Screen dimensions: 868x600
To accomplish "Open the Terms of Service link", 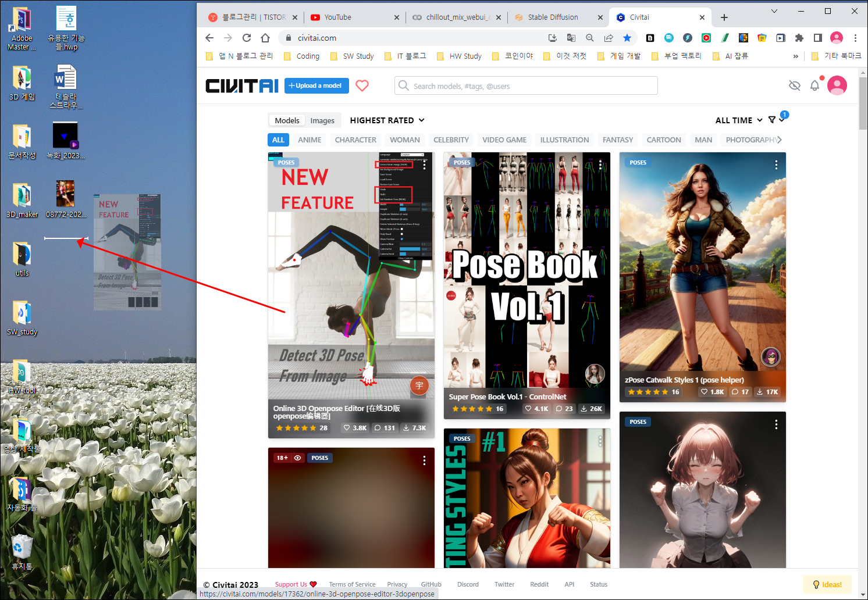I will (x=352, y=584).
